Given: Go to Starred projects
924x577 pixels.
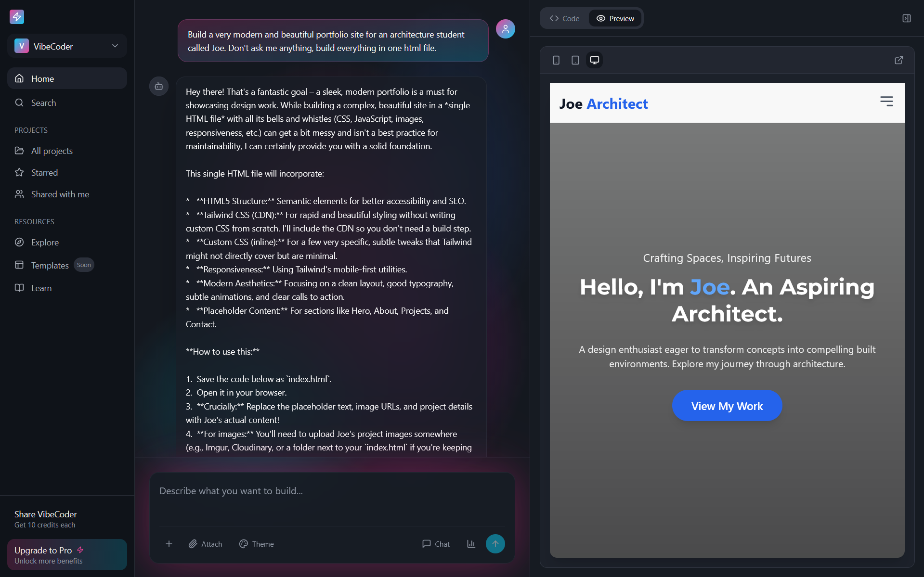Looking at the screenshot, I should (44, 172).
